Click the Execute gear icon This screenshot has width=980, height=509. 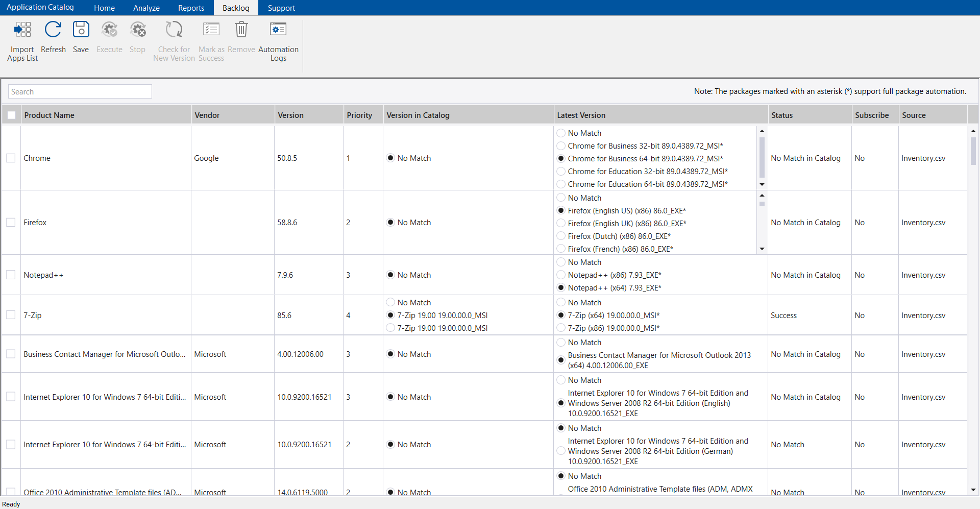tap(109, 30)
